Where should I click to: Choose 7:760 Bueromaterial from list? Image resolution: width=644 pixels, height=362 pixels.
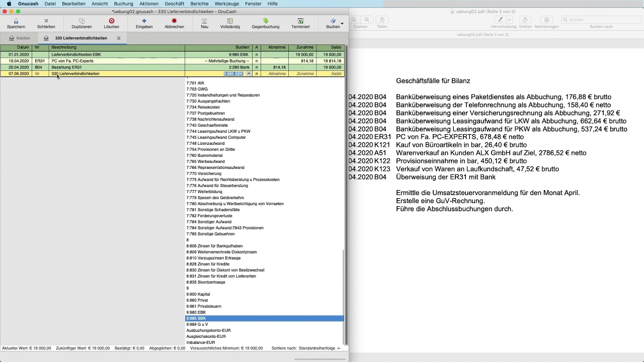tap(264, 155)
